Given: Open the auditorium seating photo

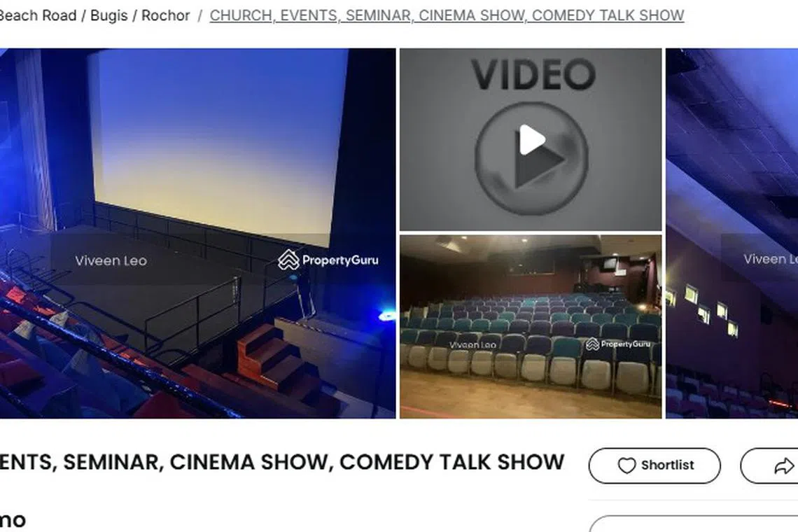Looking at the screenshot, I should pos(531,327).
